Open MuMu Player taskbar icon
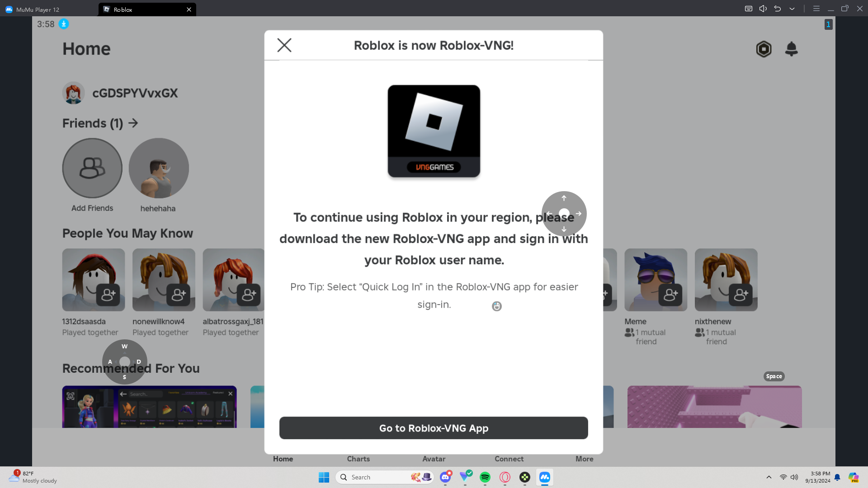The width and height of the screenshot is (868, 488). click(x=545, y=477)
